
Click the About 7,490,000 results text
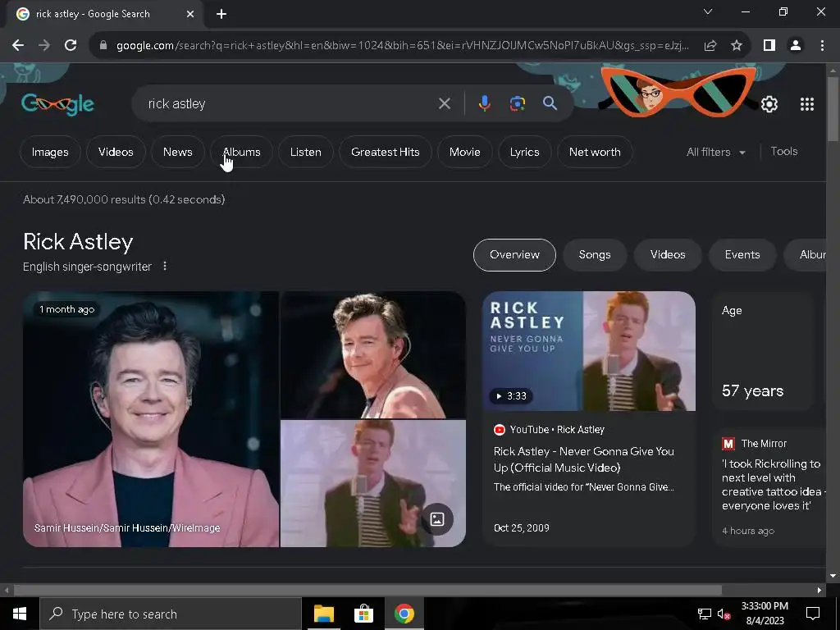pos(124,199)
